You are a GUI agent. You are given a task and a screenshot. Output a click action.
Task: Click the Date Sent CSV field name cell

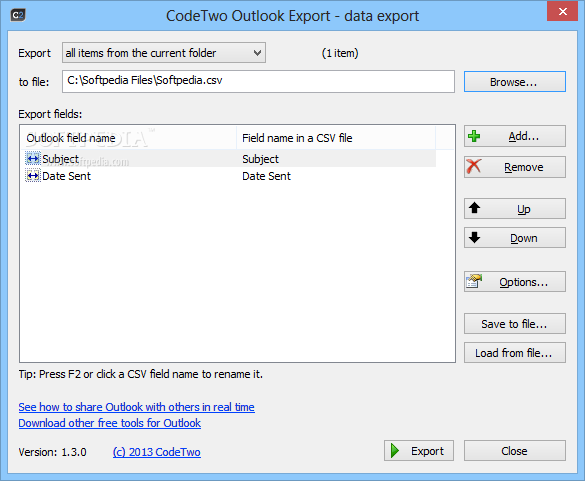click(266, 176)
